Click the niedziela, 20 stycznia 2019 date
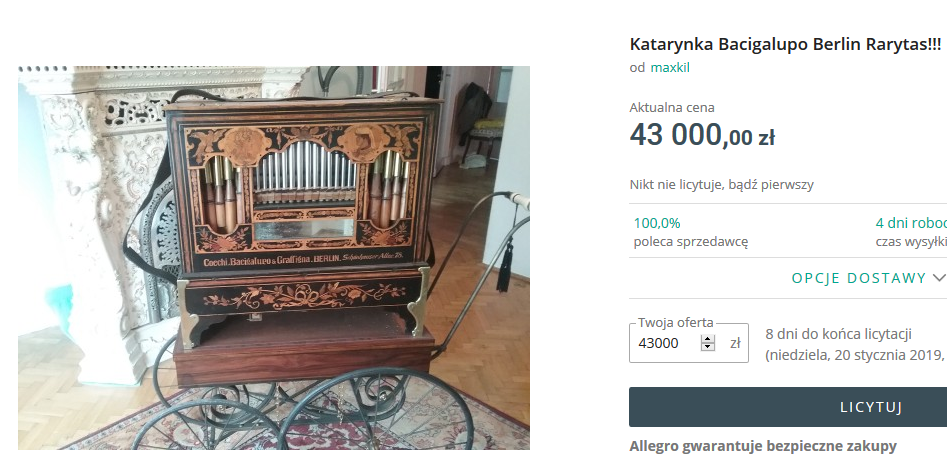Image resolution: width=947 pixels, height=454 pixels. click(855, 354)
